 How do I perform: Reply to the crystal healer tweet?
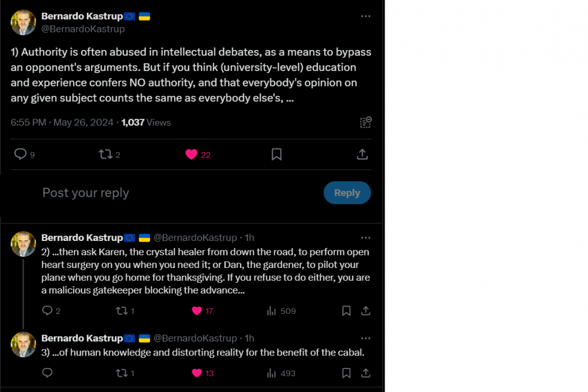pyautogui.click(x=48, y=311)
